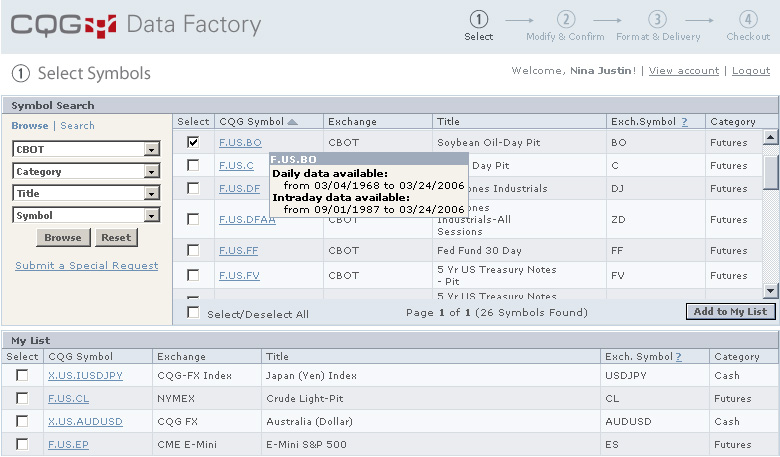
Task: Open the F.US.CL link in My List
Action: point(69,398)
